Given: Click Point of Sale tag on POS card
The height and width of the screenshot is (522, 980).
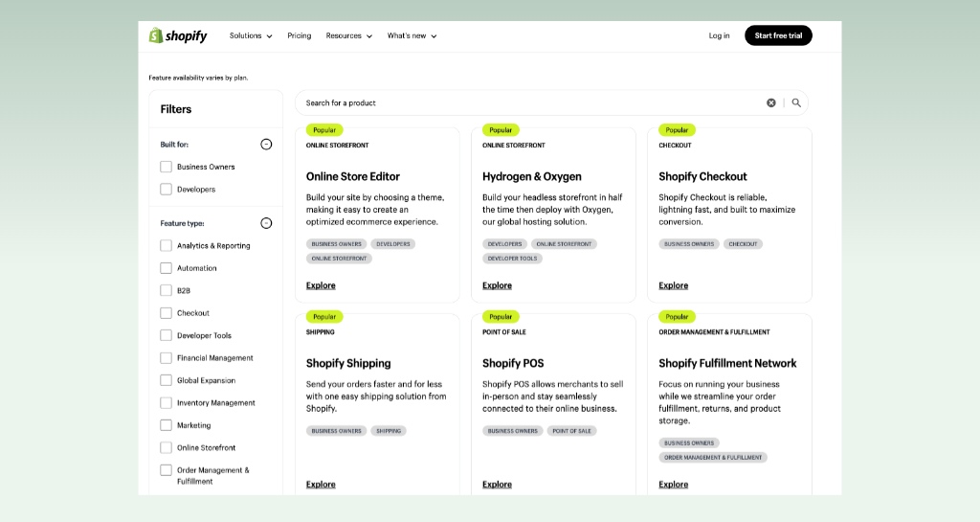Looking at the screenshot, I should (571, 431).
